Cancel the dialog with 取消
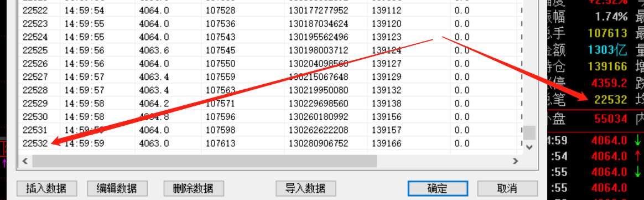Image resolution: width=644 pixels, height=200 pixels. pyautogui.click(x=507, y=188)
